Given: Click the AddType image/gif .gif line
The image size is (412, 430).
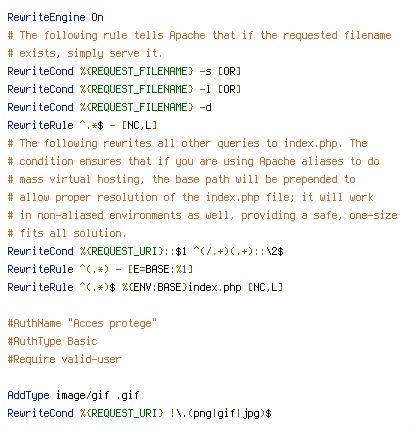Looking at the screenshot, I should tap(73, 395).
